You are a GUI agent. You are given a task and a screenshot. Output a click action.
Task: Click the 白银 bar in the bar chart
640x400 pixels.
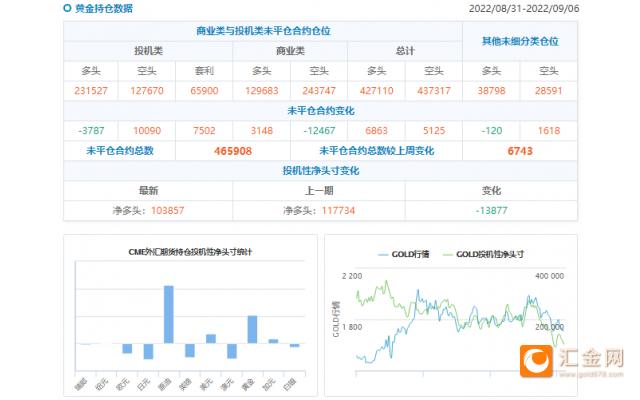[294, 345]
